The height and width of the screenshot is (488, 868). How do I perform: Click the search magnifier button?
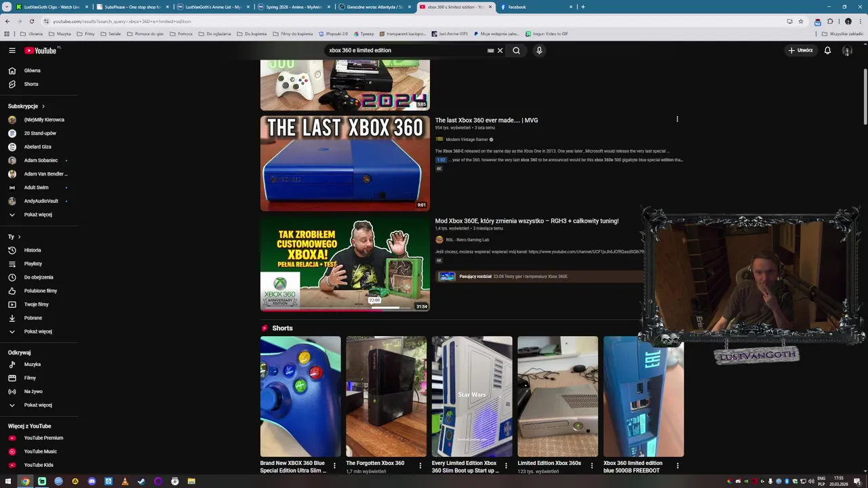click(516, 50)
